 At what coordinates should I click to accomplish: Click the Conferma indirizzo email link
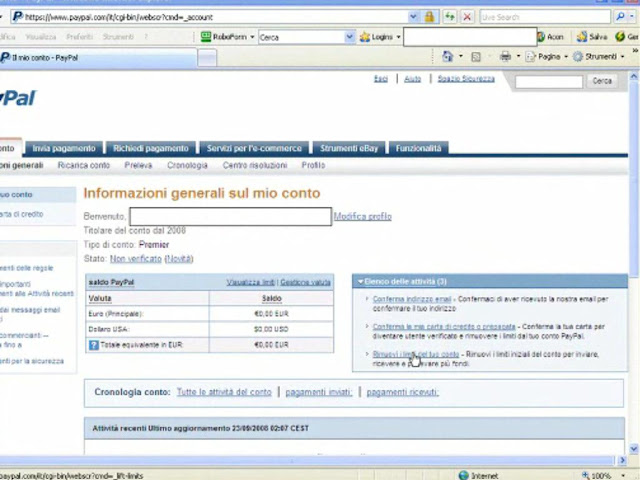click(x=412, y=299)
